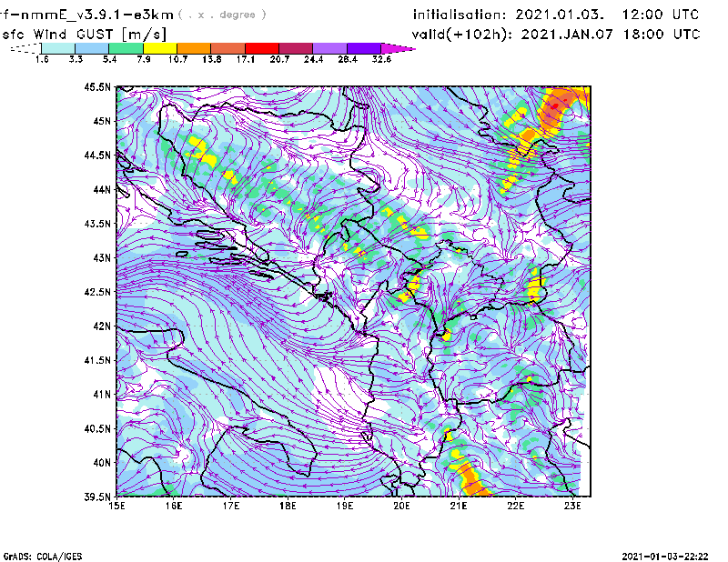The width and height of the screenshot is (728, 562).
Task: Click the '45N' latitude label
Action: [102, 121]
